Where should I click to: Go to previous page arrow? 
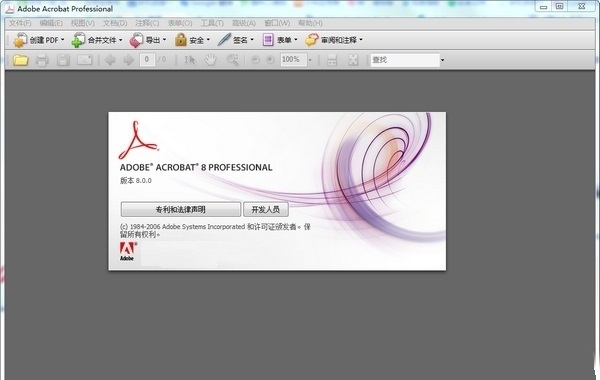110,60
